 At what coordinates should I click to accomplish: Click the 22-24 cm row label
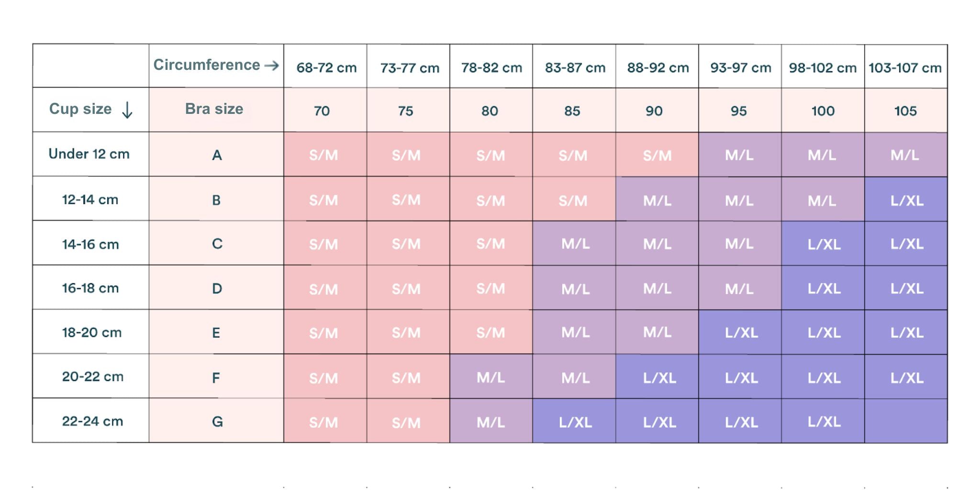92,421
